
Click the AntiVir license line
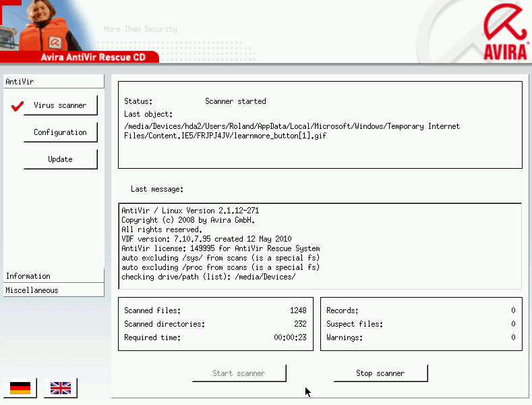tap(220, 248)
